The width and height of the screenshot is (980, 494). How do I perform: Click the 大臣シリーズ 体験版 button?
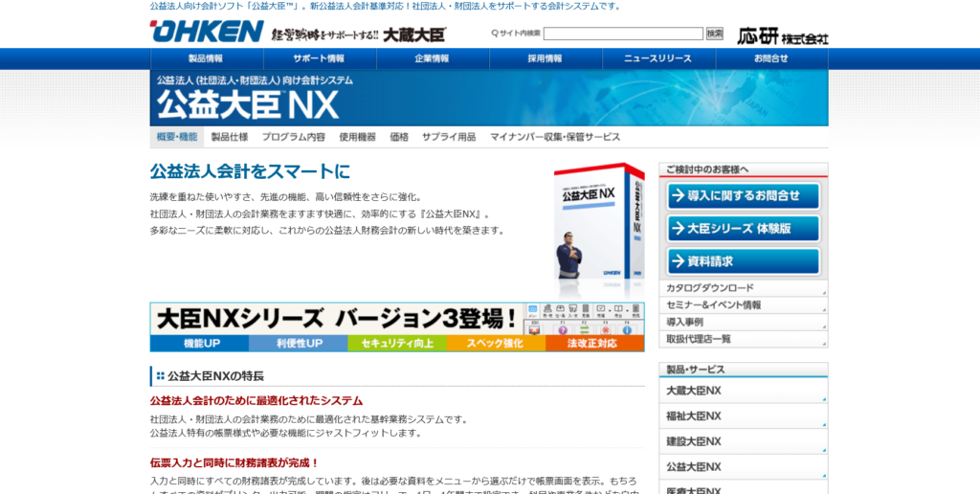point(743,228)
